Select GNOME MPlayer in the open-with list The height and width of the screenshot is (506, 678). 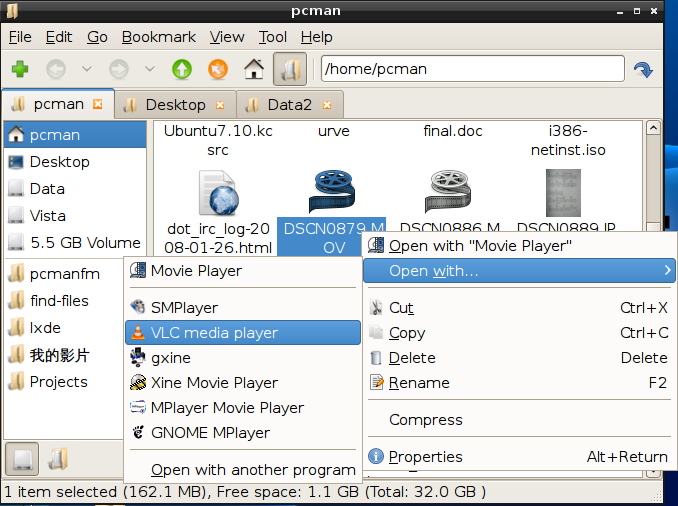[x=210, y=433]
